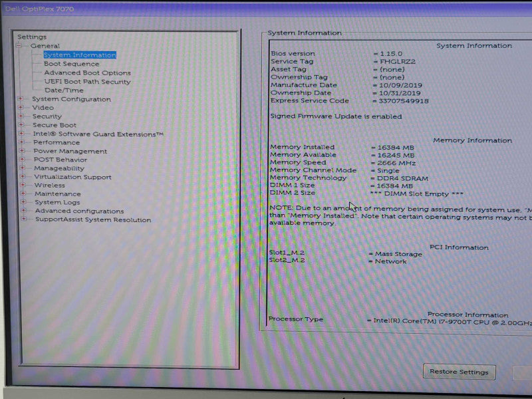Expand the System Configuration node
The image size is (532, 399).
point(21,98)
